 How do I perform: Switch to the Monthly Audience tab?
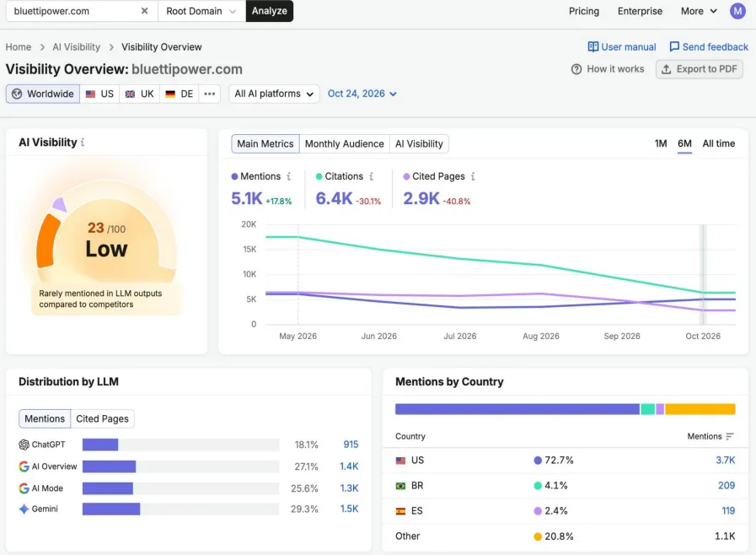click(x=344, y=144)
